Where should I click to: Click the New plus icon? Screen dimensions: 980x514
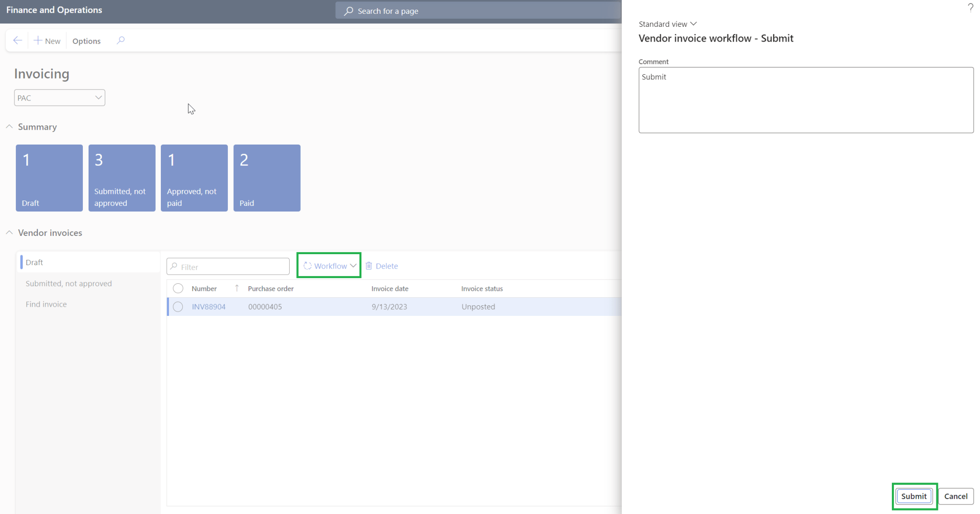(39, 40)
